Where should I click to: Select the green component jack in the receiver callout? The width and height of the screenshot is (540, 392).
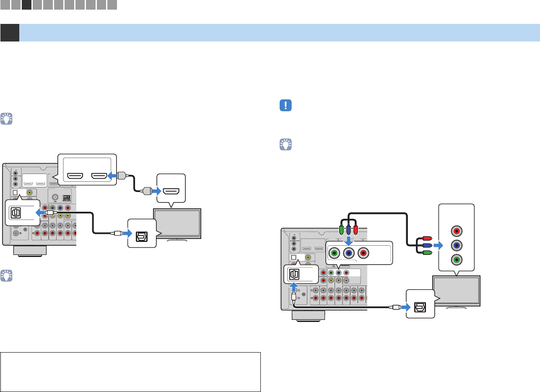[x=334, y=253]
